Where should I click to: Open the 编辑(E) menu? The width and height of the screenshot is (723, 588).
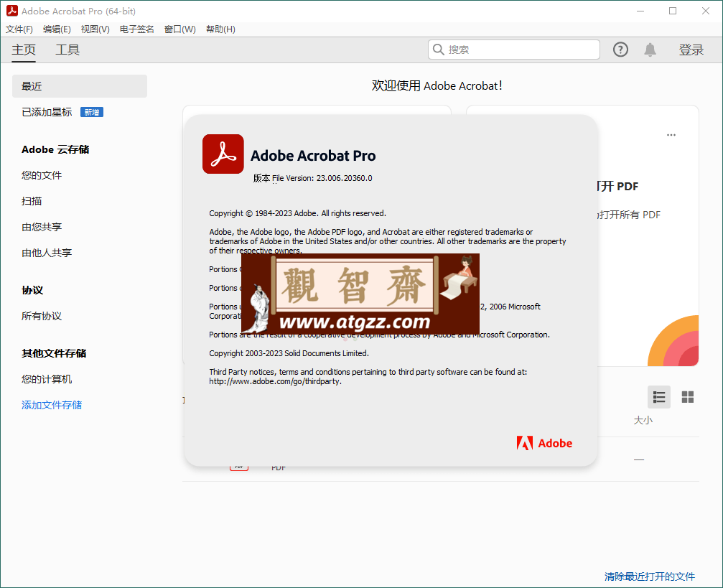(57, 29)
